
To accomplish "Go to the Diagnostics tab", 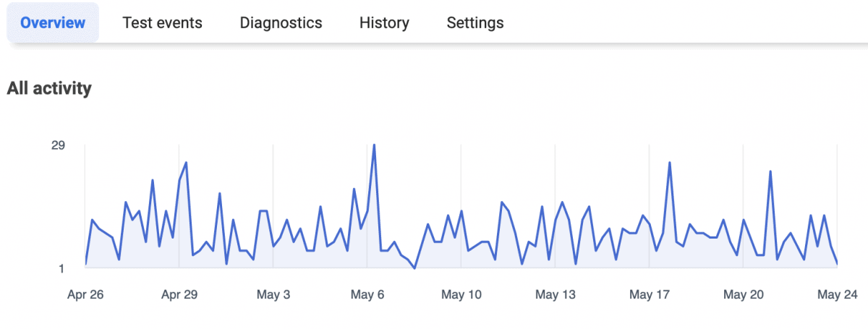I will (x=281, y=22).
